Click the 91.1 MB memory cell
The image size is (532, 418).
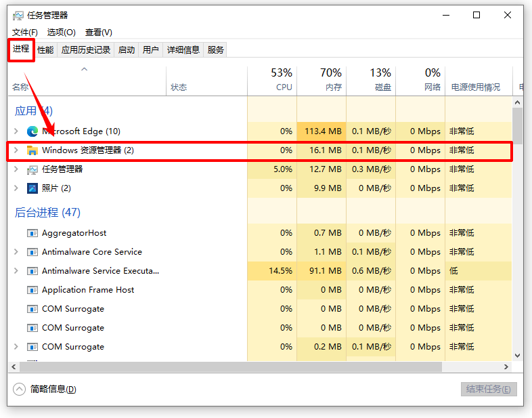[x=322, y=271]
